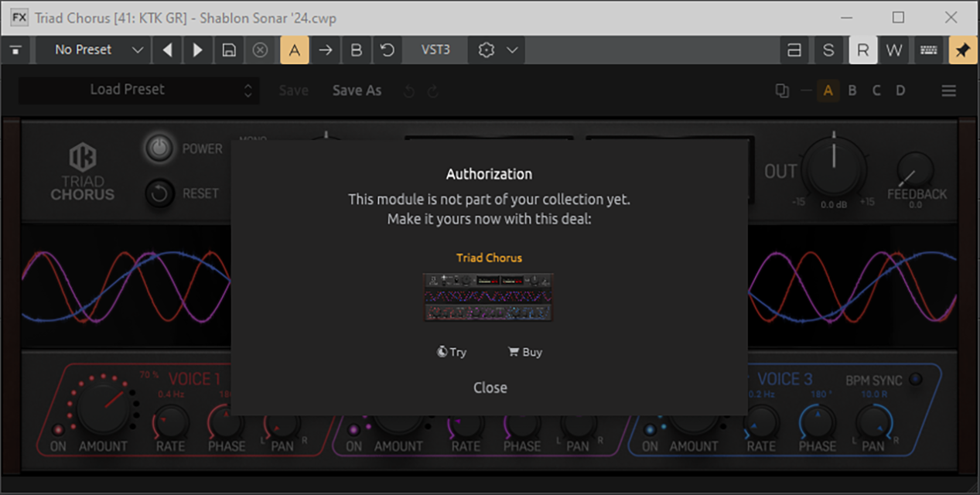Select snapshot slot C
This screenshot has height=495, width=980.
point(876,90)
